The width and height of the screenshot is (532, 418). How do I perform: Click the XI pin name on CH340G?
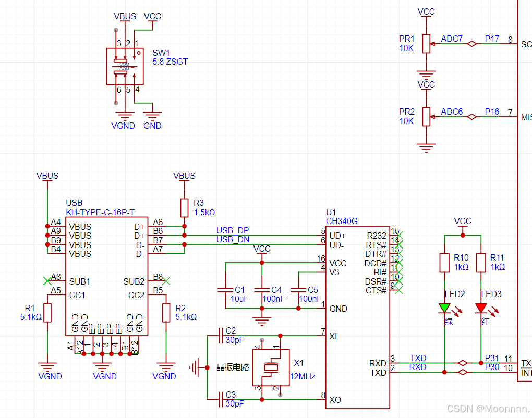click(333, 336)
